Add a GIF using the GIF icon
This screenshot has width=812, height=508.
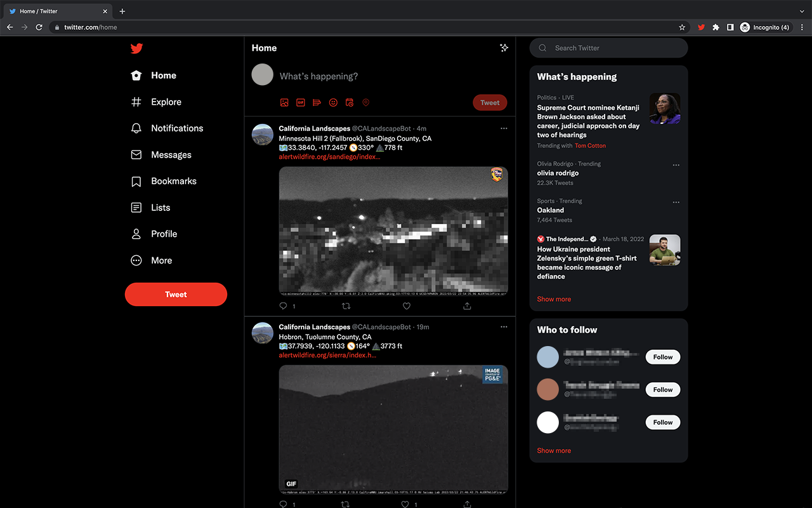[x=301, y=103]
